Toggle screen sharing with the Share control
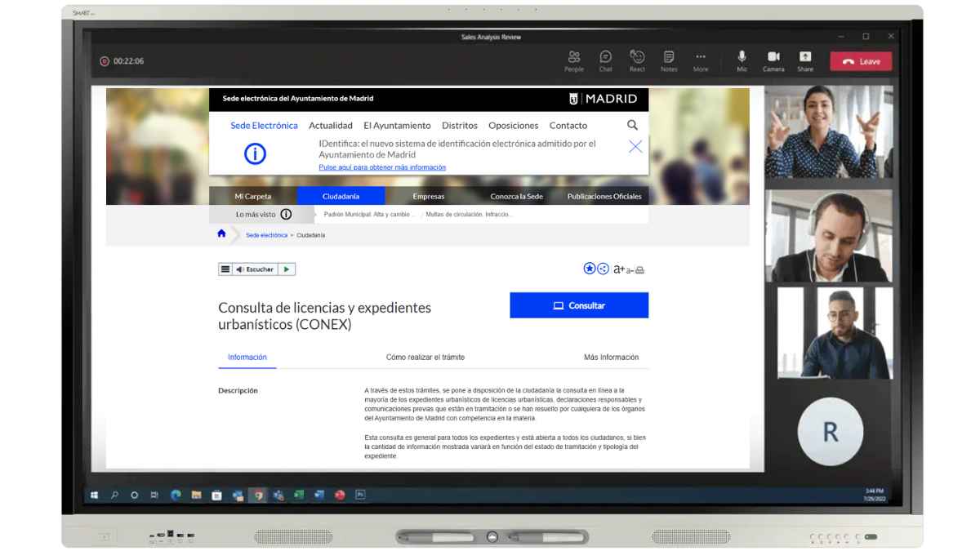Viewport: 980px width, 551px height. point(805,60)
